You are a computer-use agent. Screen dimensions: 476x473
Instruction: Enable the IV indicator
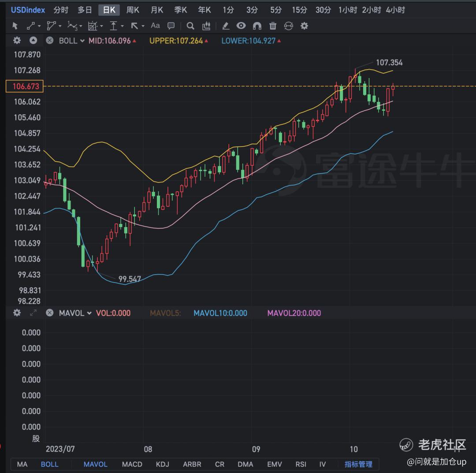pyautogui.click(x=322, y=464)
